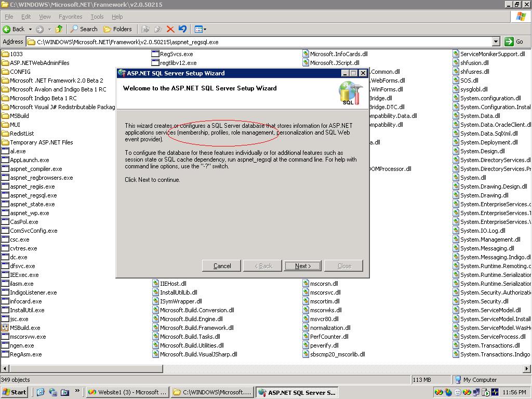Select the System.Security.dll file icon
This screenshot has width=532, height=399.
[x=456, y=301]
